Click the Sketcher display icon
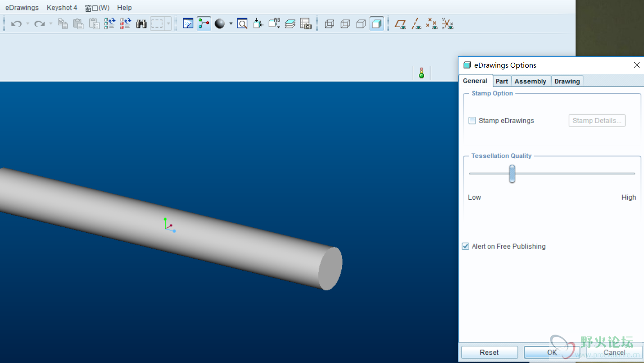The height and width of the screenshot is (363, 644). (x=188, y=23)
